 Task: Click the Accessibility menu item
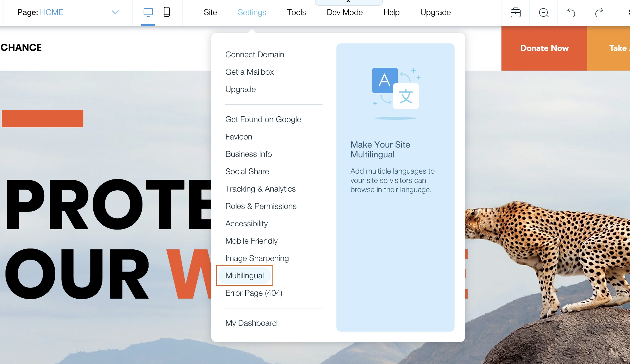[246, 223]
